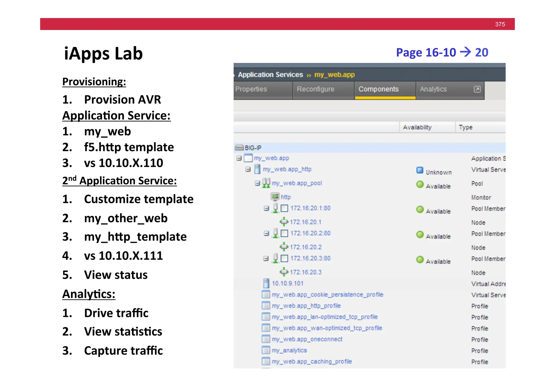Check the box for 172.16.20.3:80
This screenshot has height=392, width=555.
(284, 258)
